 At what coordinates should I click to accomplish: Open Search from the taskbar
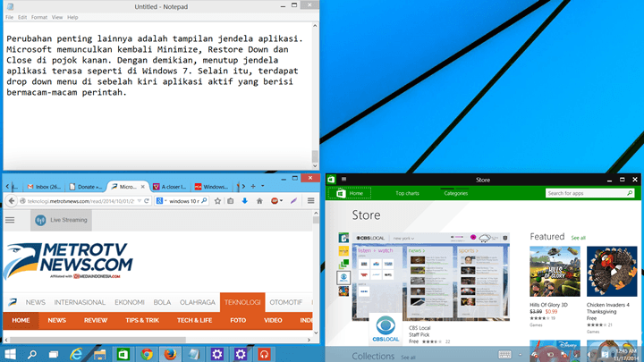(31, 354)
